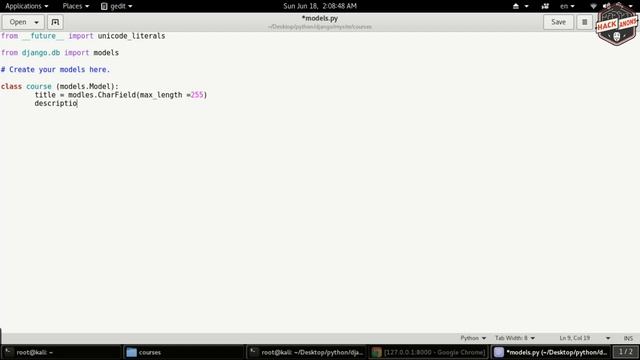640x360 pixels.
Task: Change Tab Width 8 setting
Action: pyautogui.click(x=515, y=338)
